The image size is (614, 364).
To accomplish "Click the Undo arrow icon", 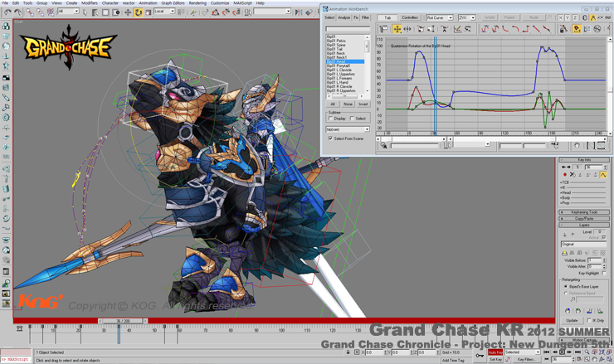I will pos(7,12).
